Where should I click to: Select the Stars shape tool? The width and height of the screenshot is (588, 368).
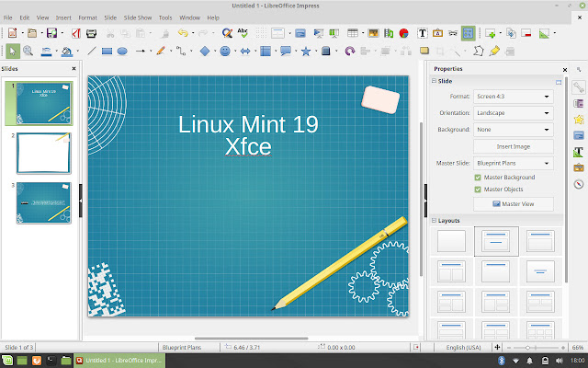306,52
